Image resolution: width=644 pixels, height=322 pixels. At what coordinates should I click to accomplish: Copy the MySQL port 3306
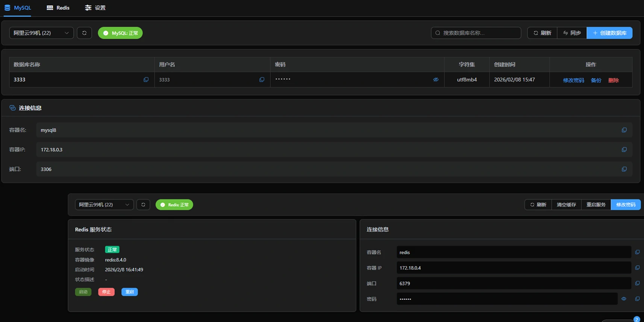click(x=624, y=169)
